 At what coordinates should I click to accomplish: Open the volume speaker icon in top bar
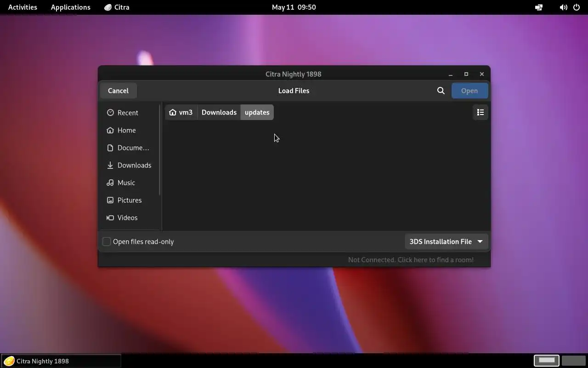pos(563,7)
